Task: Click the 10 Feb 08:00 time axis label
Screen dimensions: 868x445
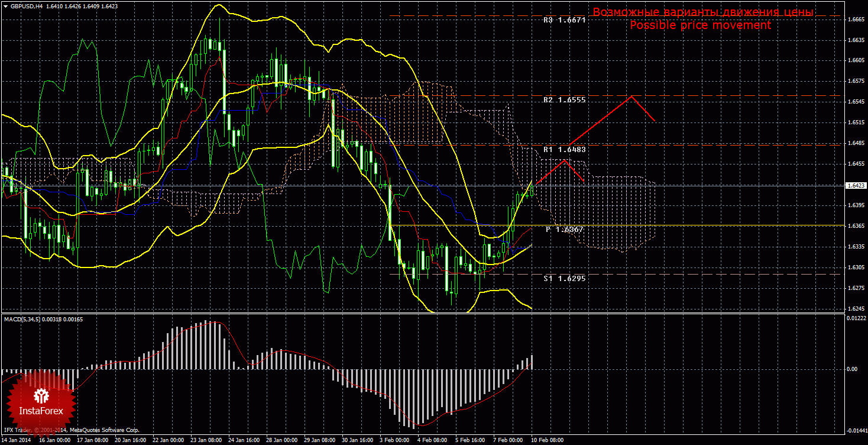Action: point(547,440)
